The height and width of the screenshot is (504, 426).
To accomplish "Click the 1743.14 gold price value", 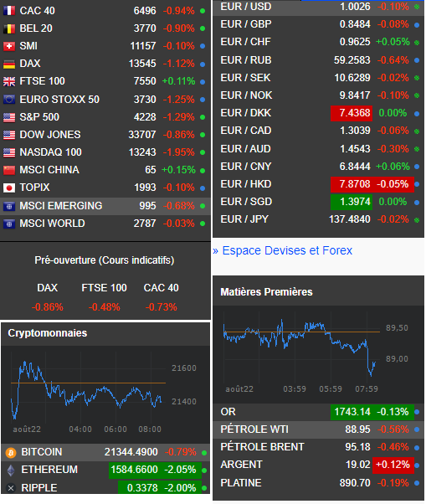I will tap(352, 412).
